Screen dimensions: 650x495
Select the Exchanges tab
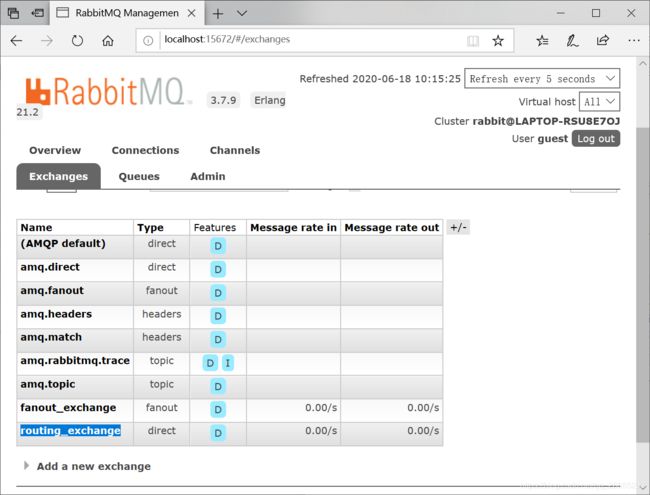(58, 176)
